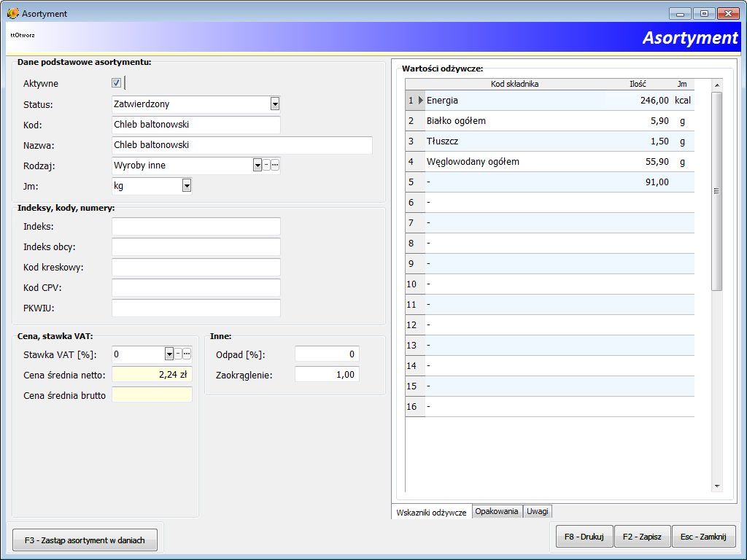Click row header number 10

[x=415, y=284]
